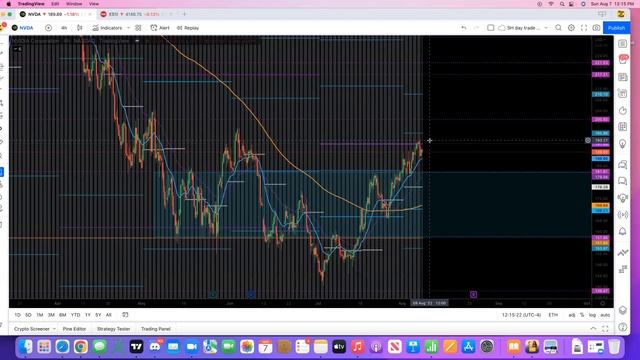This screenshot has width=640, height=360.
Task: Open the TradingView dock icon
Action: 136,347
